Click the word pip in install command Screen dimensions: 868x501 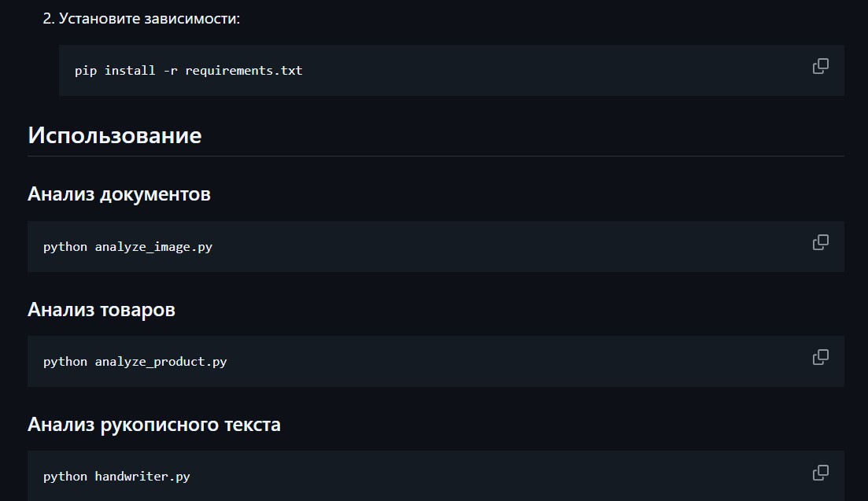pyautogui.click(x=86, y=71)
